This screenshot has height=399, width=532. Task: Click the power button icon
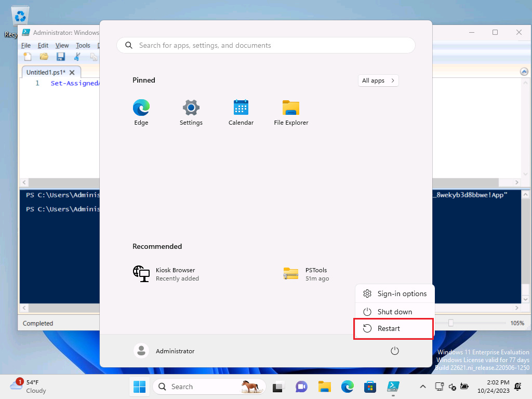tap(395, 351)
